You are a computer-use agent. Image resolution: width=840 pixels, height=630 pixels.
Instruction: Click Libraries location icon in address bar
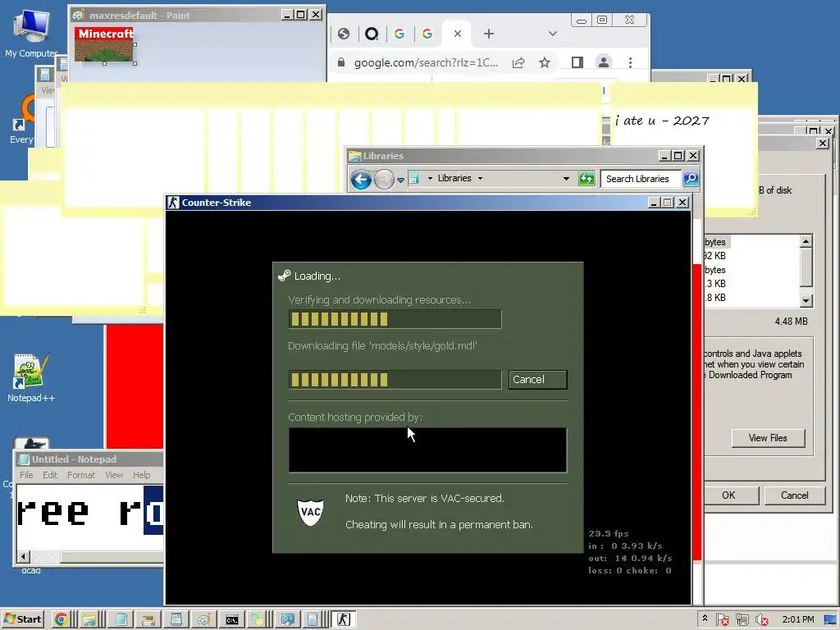414,178
